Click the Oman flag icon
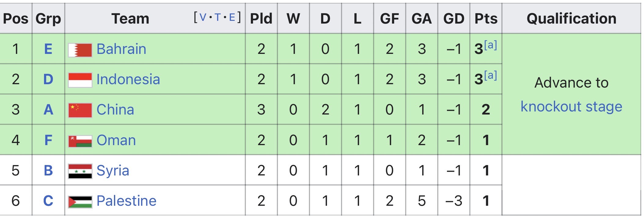 tap(80, 141)
